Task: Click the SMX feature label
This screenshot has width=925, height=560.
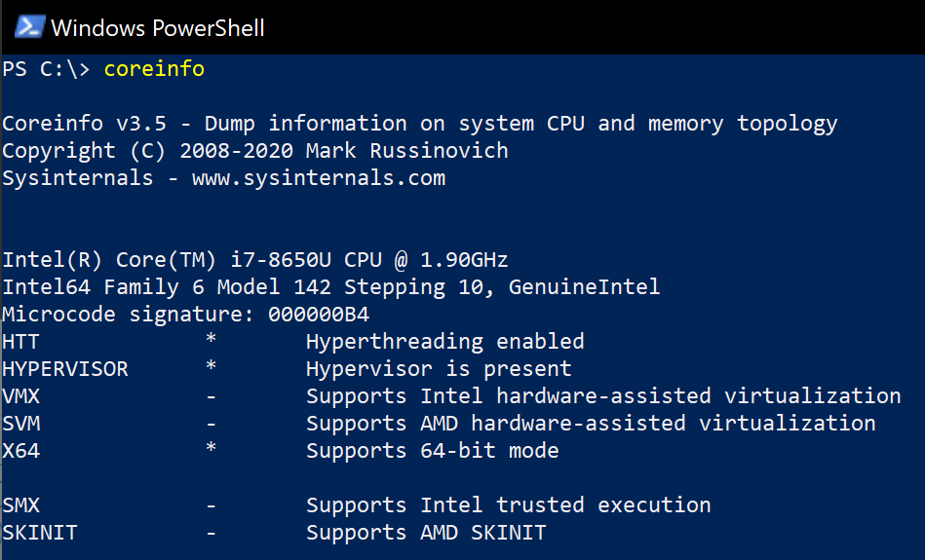Action: (x=21, y=505)
